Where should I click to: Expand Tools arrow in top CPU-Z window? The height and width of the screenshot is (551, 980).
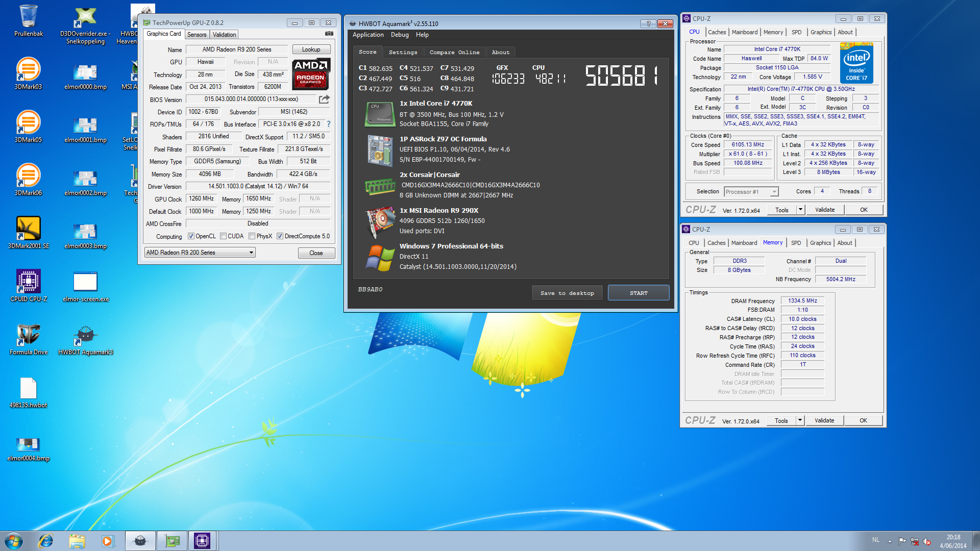[x=800, y=210]
